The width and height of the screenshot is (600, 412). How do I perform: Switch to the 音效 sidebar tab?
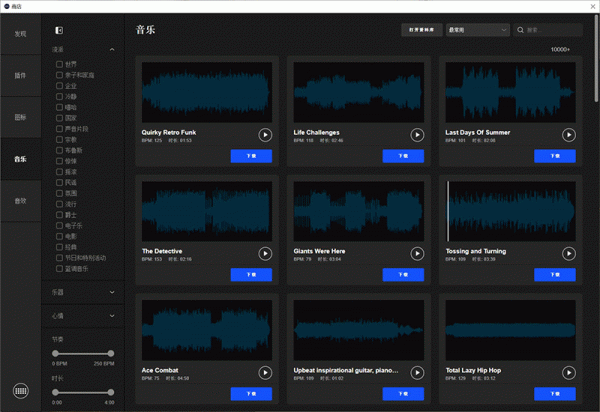click(x=20, y=201)
